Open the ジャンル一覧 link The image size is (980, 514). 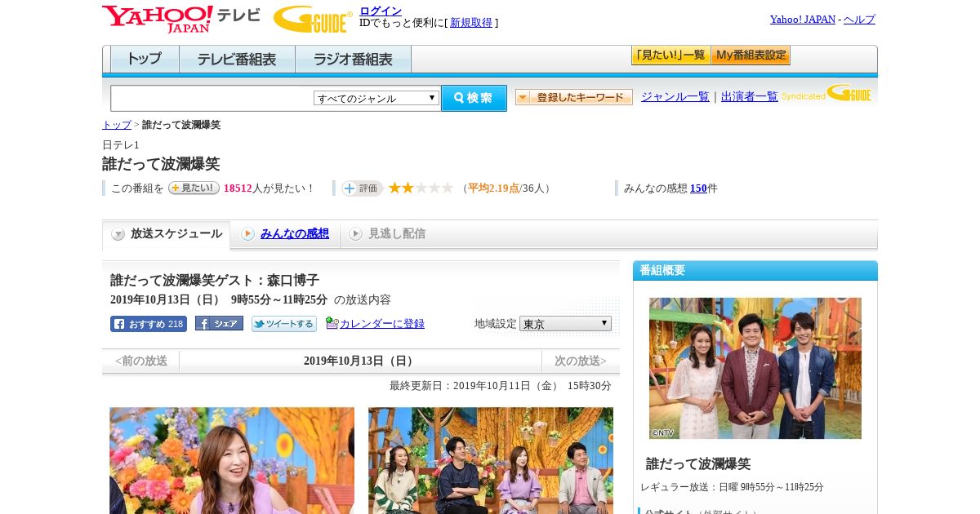675,96
